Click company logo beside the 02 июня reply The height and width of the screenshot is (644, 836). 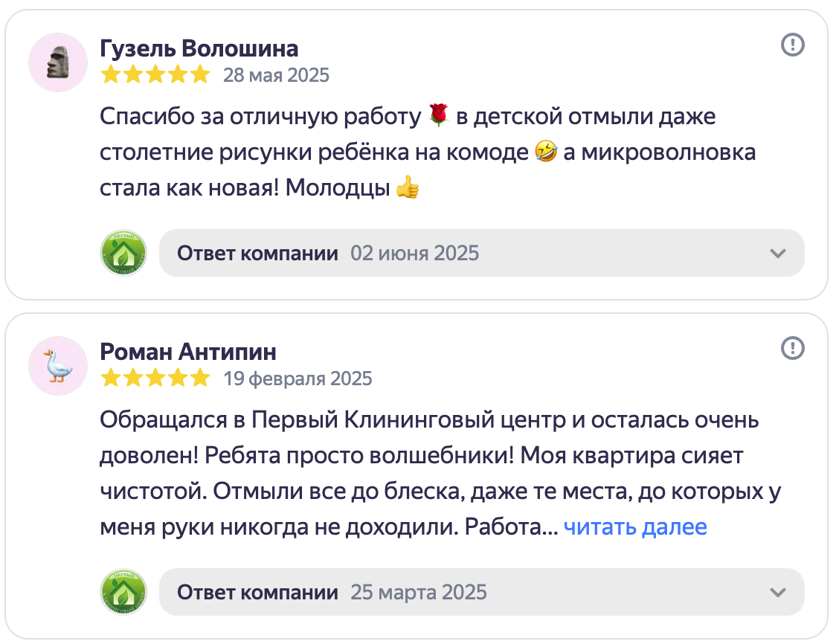(123, 253)
